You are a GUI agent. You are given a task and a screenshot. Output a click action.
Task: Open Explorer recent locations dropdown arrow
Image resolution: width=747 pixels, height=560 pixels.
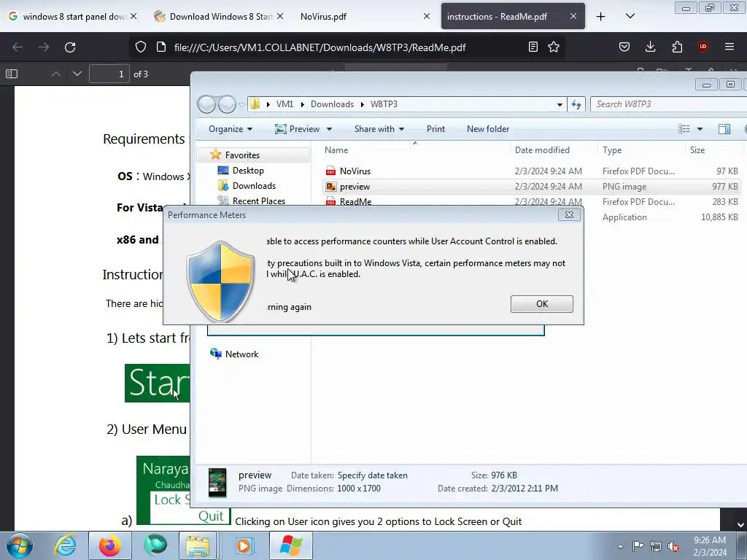point(241,104)
